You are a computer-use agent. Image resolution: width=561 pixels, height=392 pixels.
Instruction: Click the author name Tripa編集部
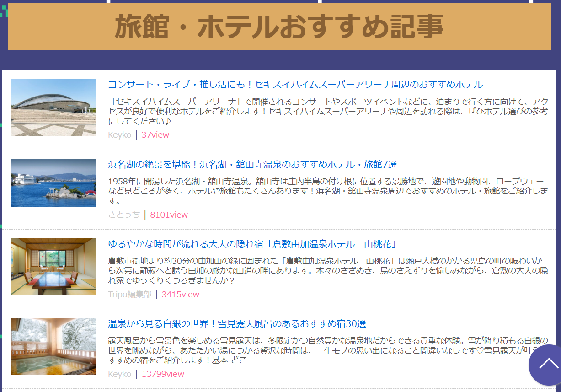tap(129, 294)
